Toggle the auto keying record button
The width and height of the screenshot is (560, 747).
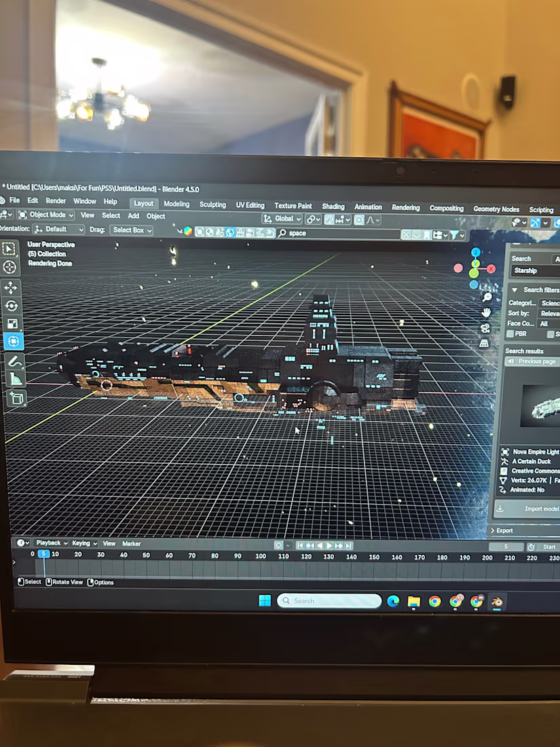click(x=278, y=545)
